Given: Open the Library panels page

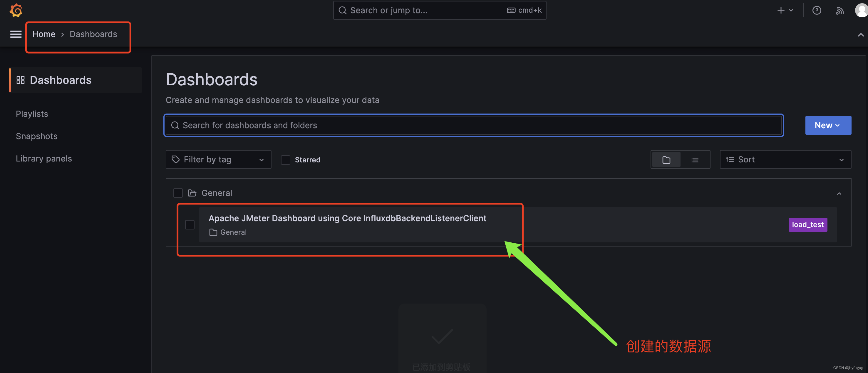Looking at the screenshot, I should pyautogui.click(x=44, y=158).
